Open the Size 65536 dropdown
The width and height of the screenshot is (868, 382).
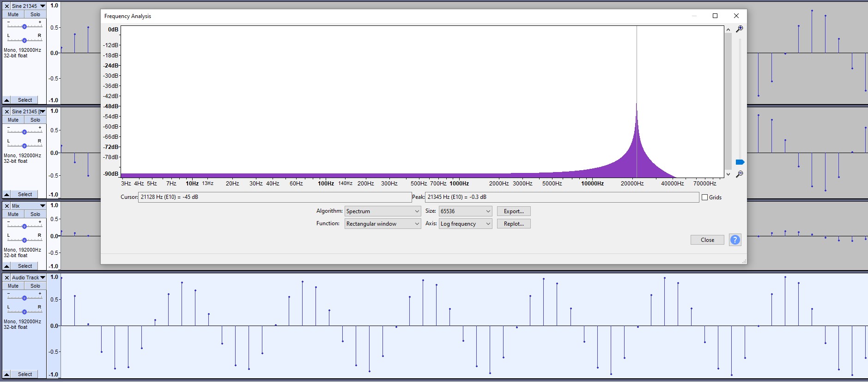(x=465, y=211)
